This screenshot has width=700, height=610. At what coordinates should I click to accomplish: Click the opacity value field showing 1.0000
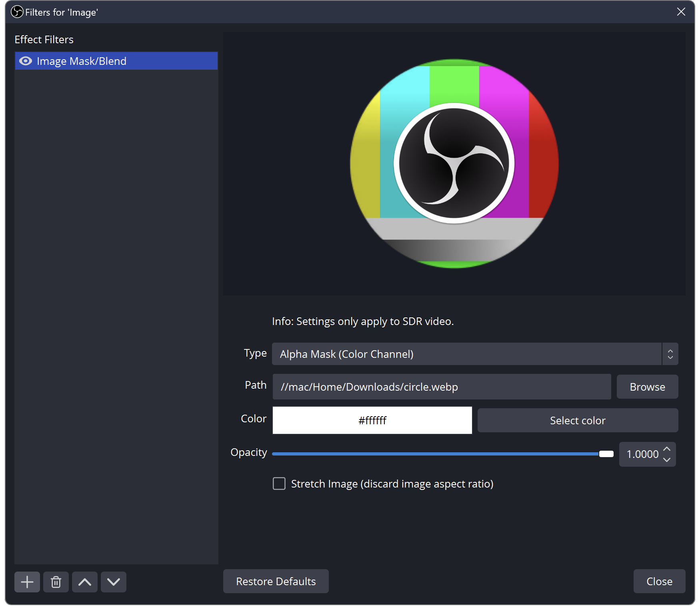tap(642, 454)
